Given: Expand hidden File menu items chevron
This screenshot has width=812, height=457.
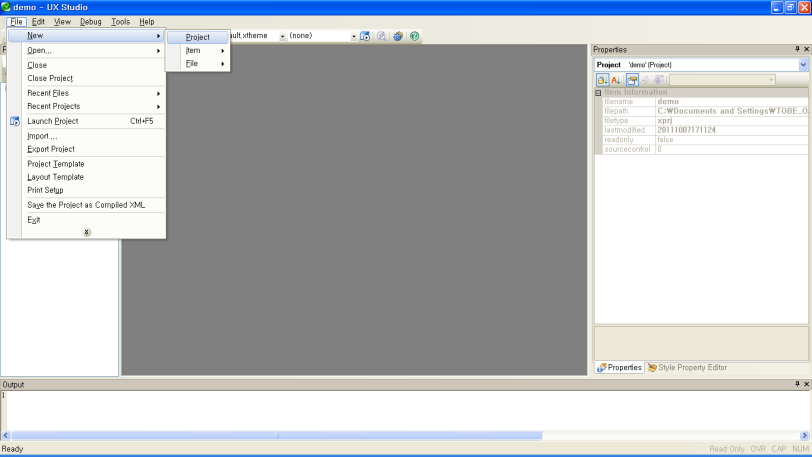Looking at the screenshot, I should 86,232.
